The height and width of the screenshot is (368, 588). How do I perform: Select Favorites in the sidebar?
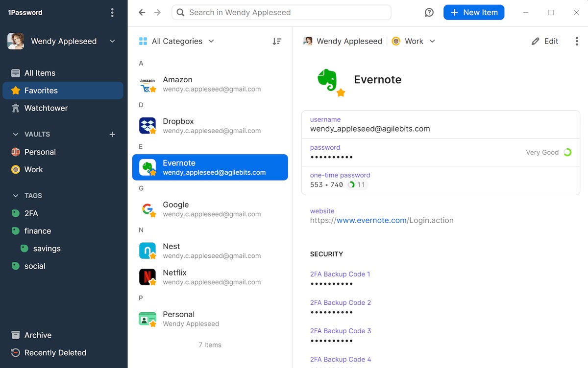click(x=41, y=91)
